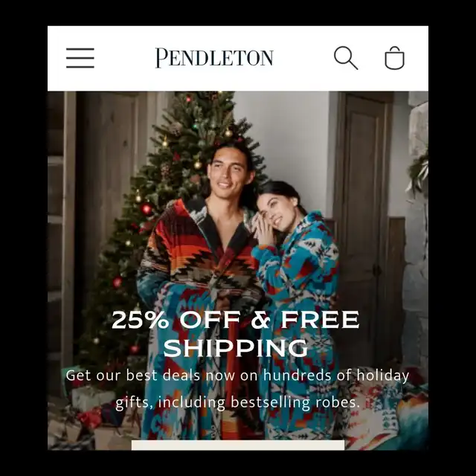Tap the smiling woman's face
The image size is (476, 476).
pyautogui.click(x=276, y=213)
